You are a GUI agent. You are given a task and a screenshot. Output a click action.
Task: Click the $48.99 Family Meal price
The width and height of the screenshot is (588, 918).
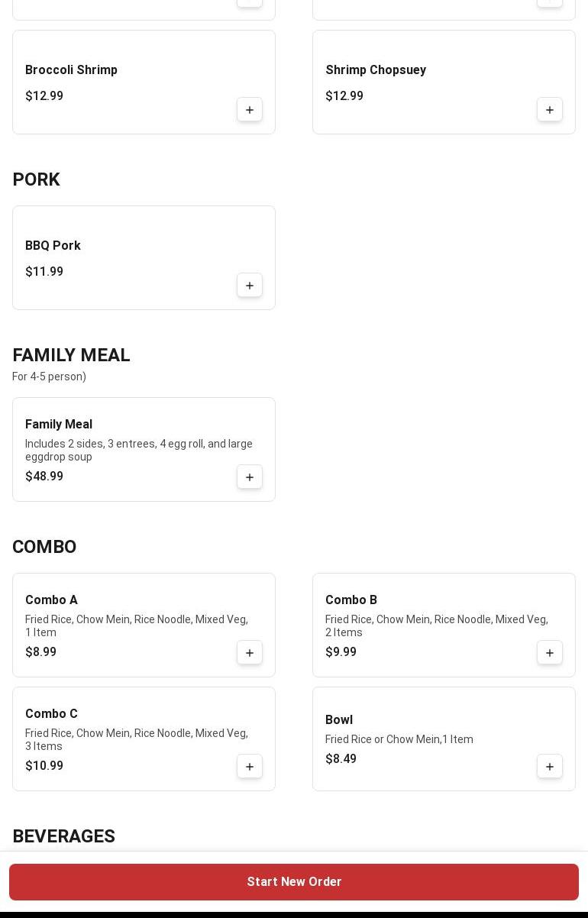(44, 477)
